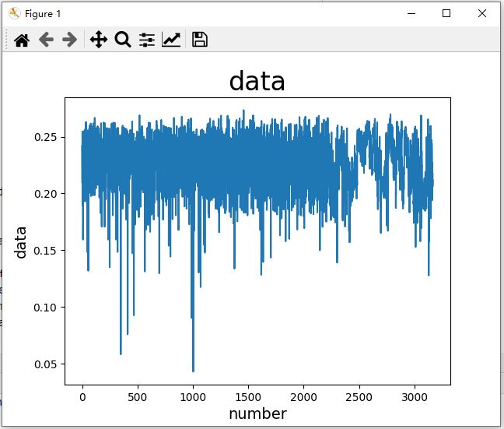Click the y-axis tick label 0.15
This screenshot has width=504, height=429.
(45, 251)
